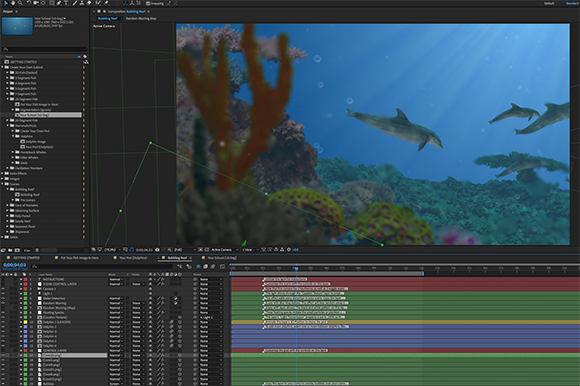Enable frame blending icon in timeline
580x386 pixels.
tap(205, 266)
